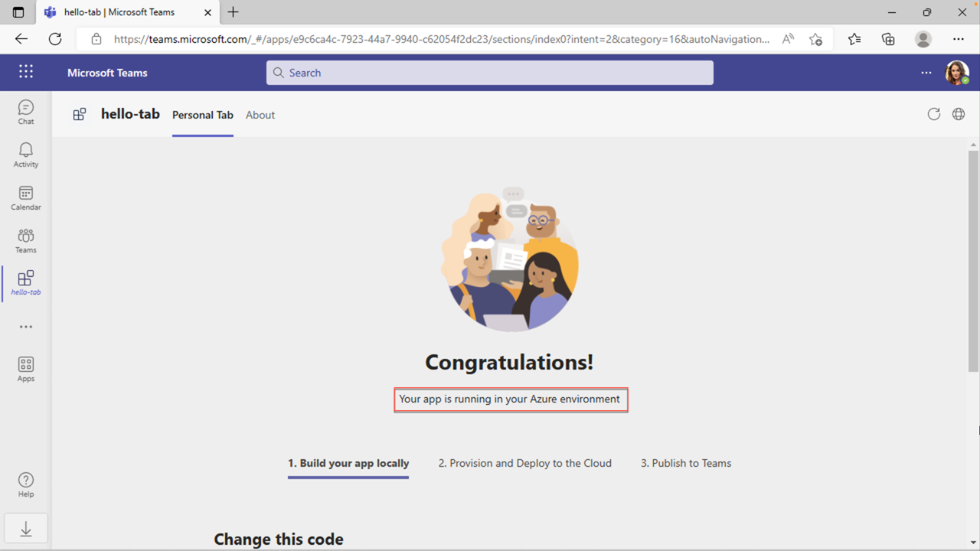
Task: Select the hello-tab app in sidebar
Action: click(26, 283)
